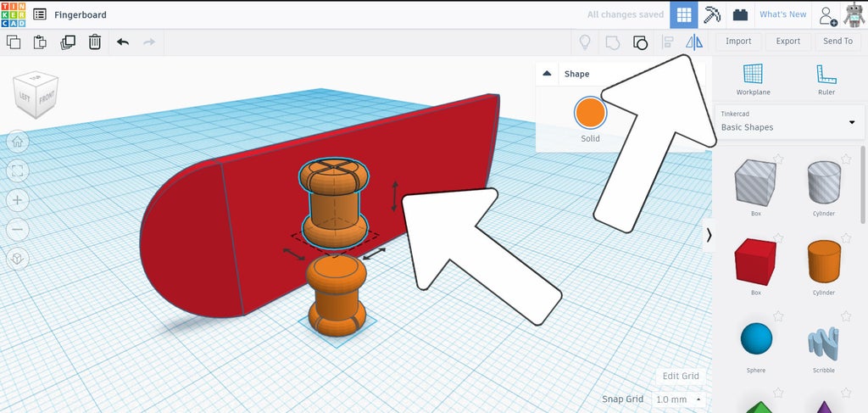Screen dimensions: 868x413
Task: Undo last action arrow
Action: pos(123,42)
